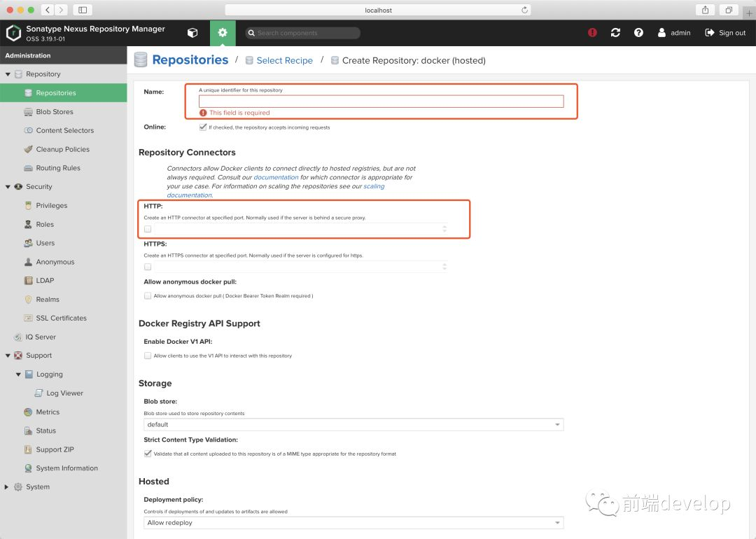This screenshot has width=756, height=539.
Task: Open the Browse cube icon in header
Action: (192, 33)
